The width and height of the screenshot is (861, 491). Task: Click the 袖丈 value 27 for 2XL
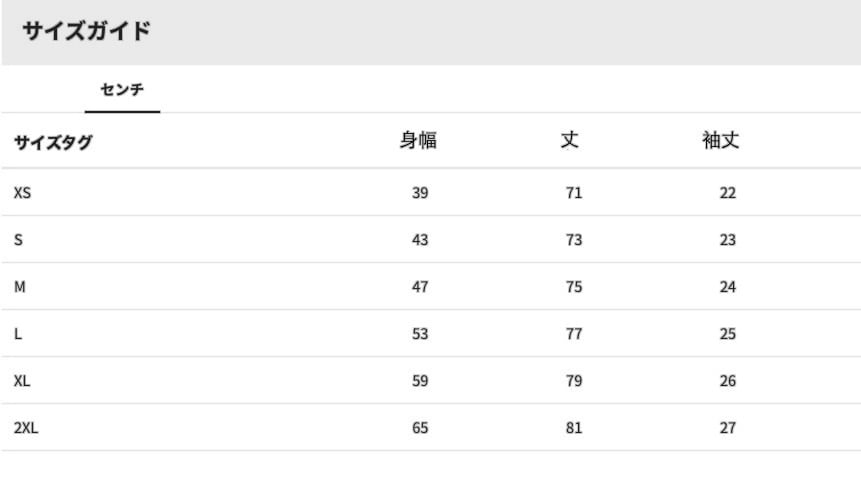[x=728, y=428]
